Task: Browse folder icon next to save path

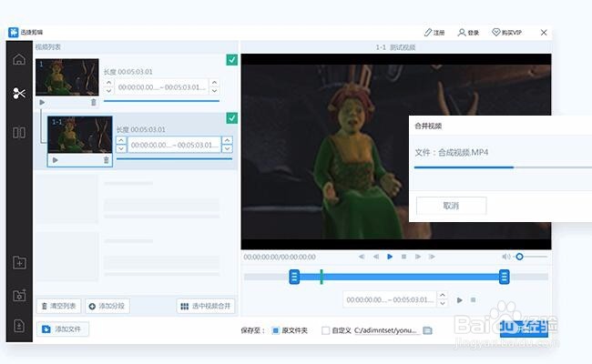Action: (x=427, y=331)
